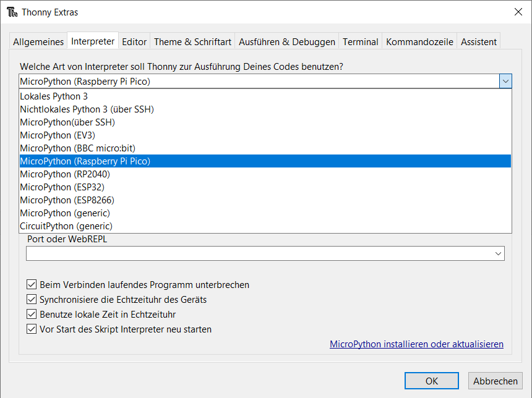Close the Thonny Extras dialog
This screenshot has height=398, width=532.
518,12
